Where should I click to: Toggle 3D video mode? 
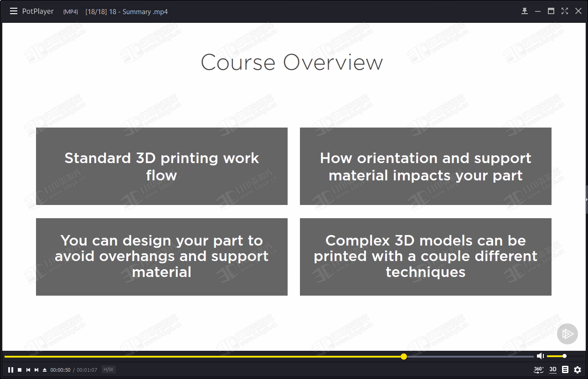pyautogui.click(x=553, y=369)
